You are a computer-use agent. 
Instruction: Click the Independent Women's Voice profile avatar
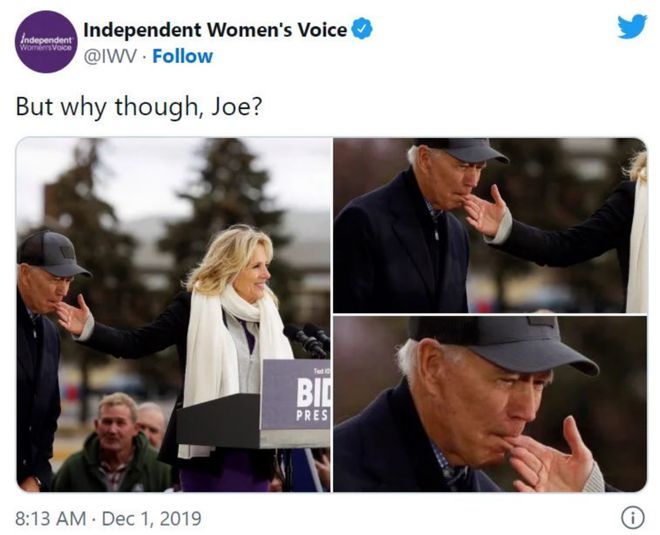[46, 42]
